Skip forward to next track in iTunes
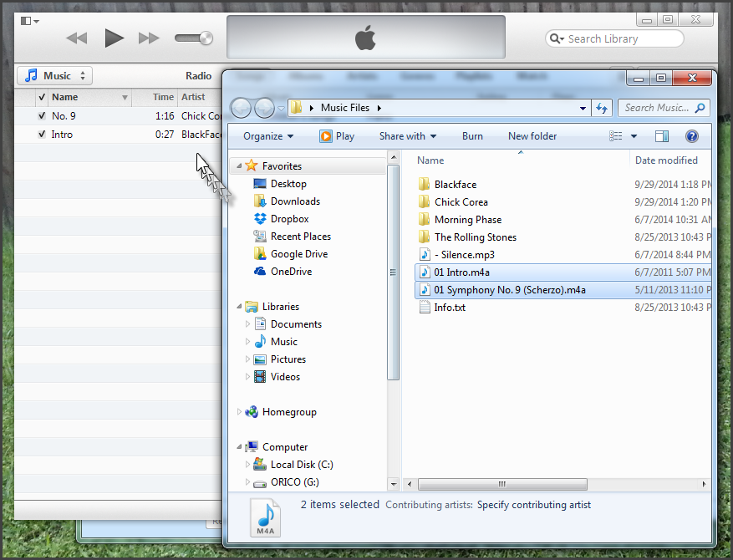Screen dimensions: 733x560 [x=149, y=38]
